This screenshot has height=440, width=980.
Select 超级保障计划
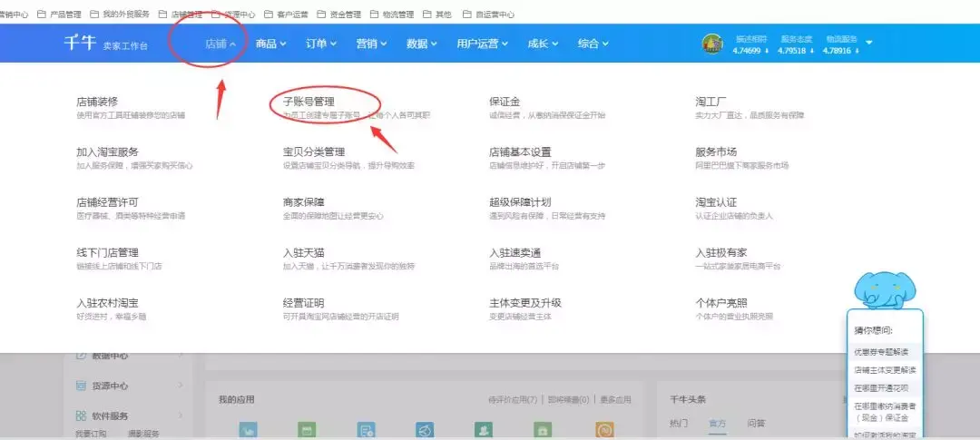pos(520,202)
